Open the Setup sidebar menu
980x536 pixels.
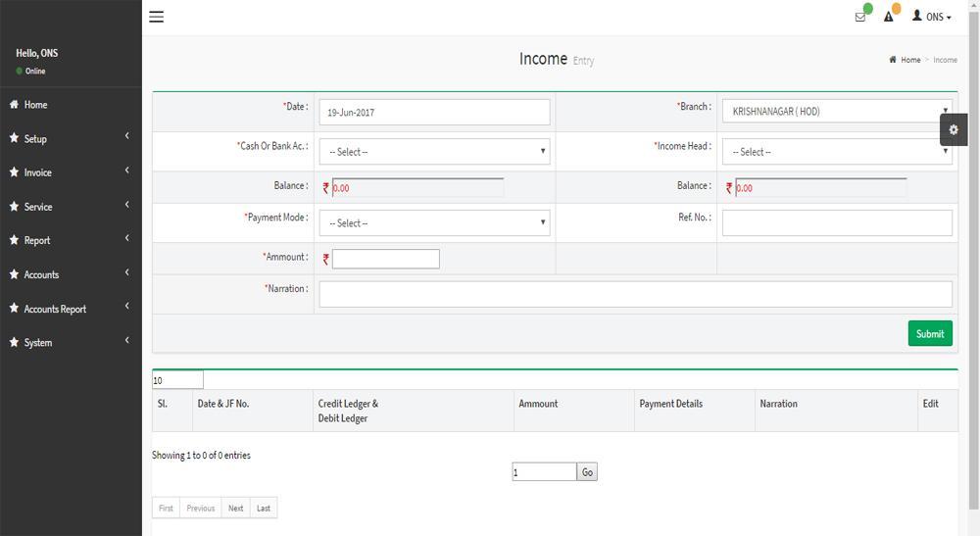coord(71,139)
